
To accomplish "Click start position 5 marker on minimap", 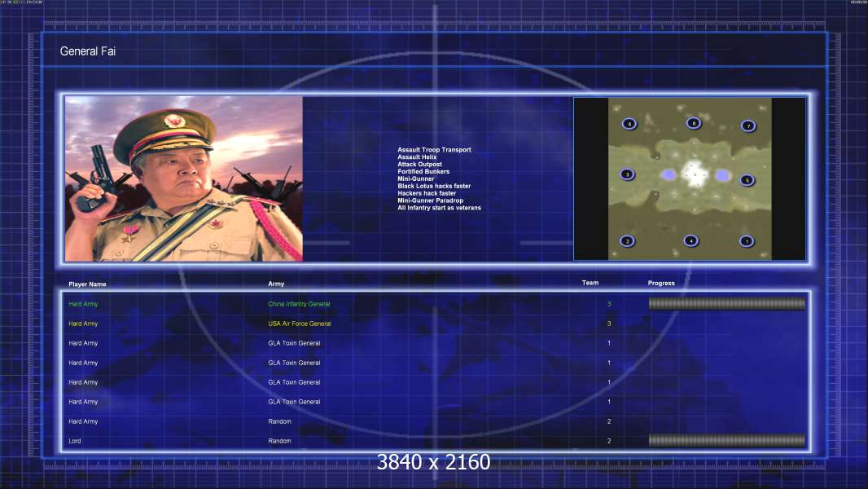I will pos(747,180).
